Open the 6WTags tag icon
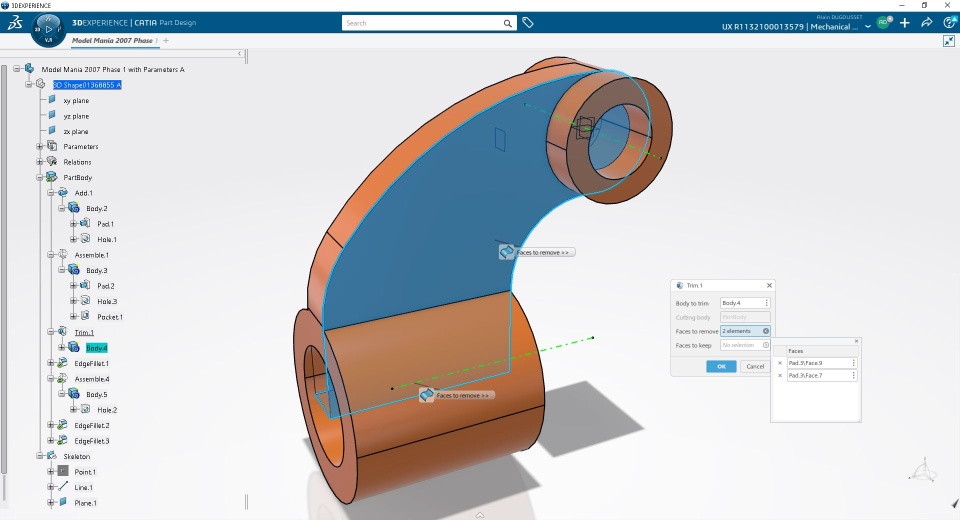This screenshot has height=520, width=960. click(528, 23)
